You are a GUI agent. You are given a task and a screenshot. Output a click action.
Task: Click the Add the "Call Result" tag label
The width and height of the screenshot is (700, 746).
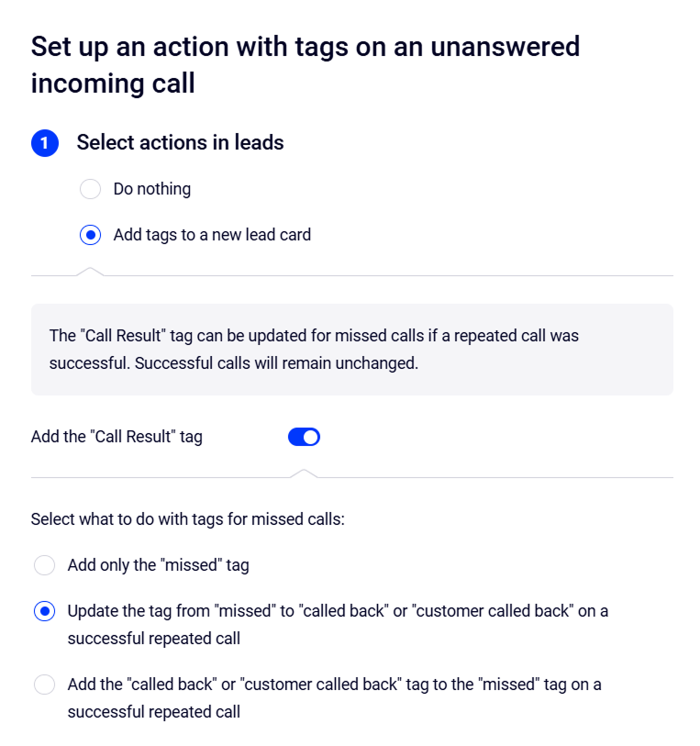point(117,437)
